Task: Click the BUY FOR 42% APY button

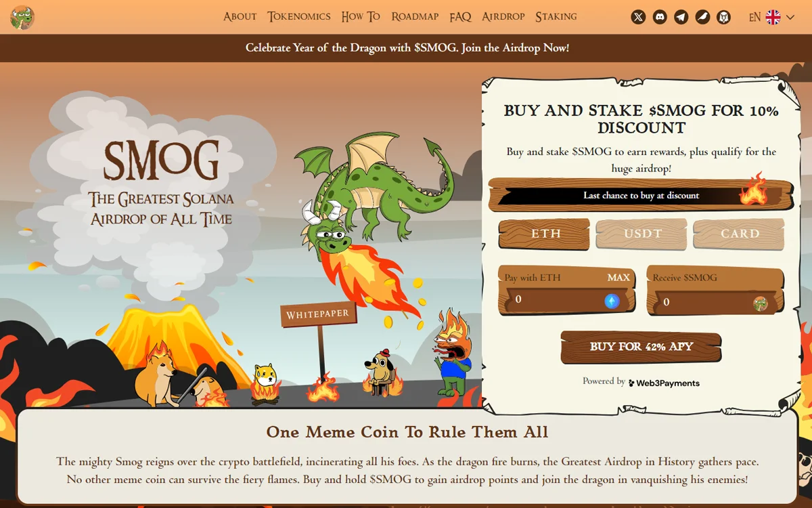Action: point(641,347)
